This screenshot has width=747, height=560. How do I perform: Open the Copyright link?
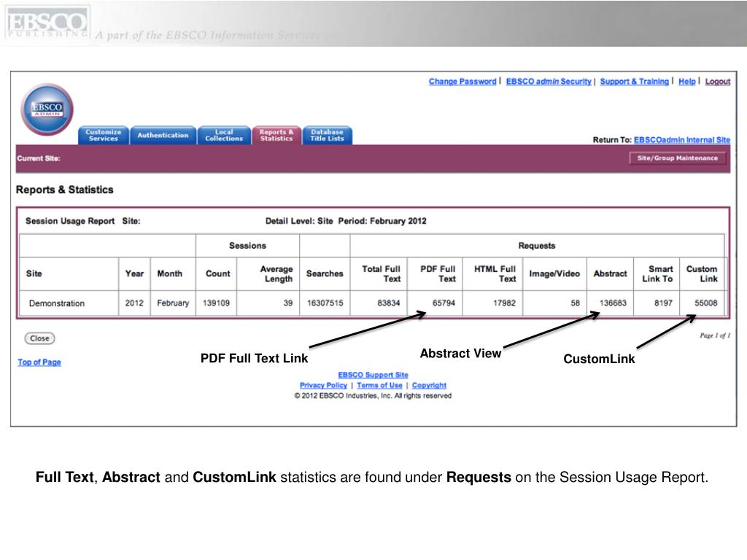pyautogui.click(x=429, y=385)
